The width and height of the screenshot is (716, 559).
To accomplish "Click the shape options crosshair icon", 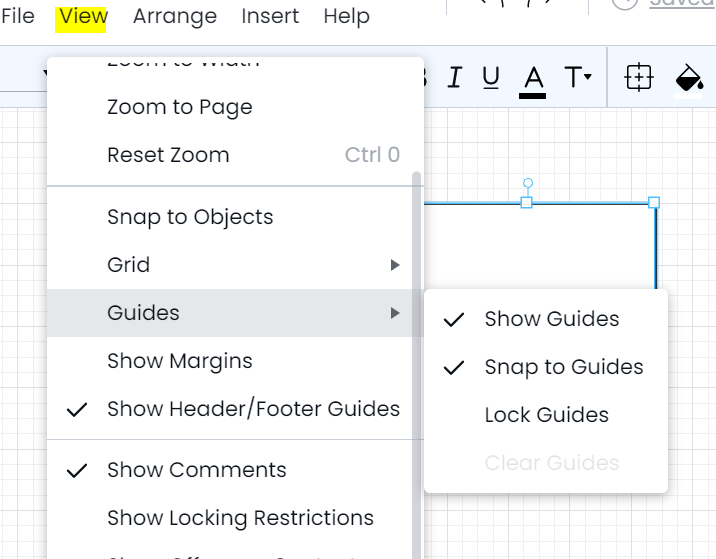I will 638,77.
